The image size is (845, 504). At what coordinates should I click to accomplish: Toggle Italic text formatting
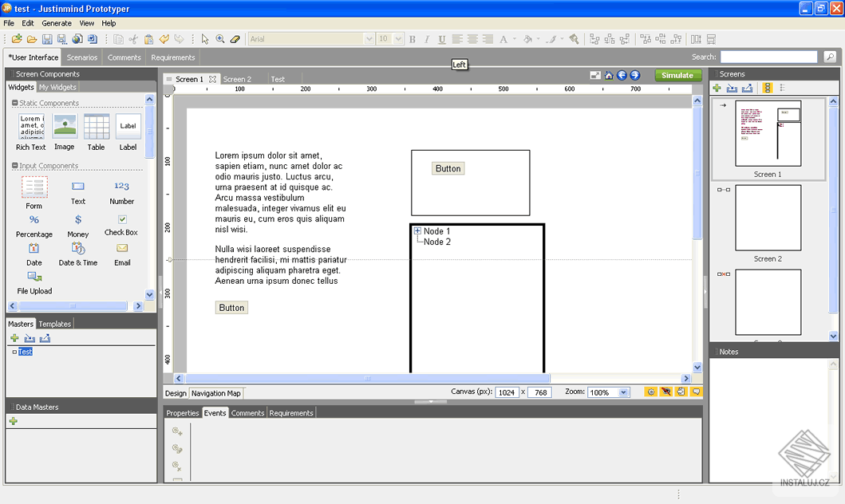[x=427, y=39]
